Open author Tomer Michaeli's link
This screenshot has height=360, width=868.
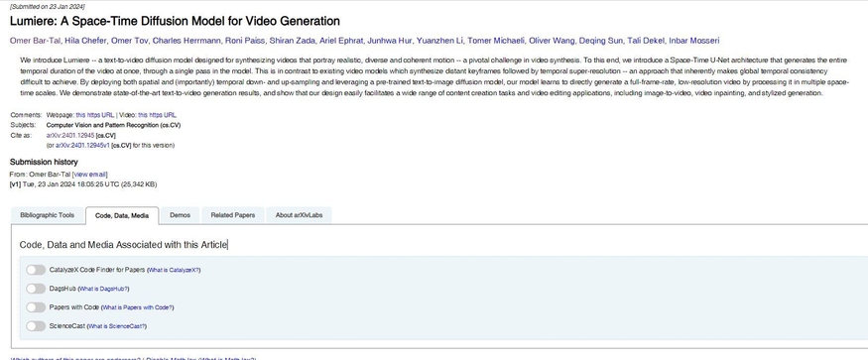pos(496,41)
